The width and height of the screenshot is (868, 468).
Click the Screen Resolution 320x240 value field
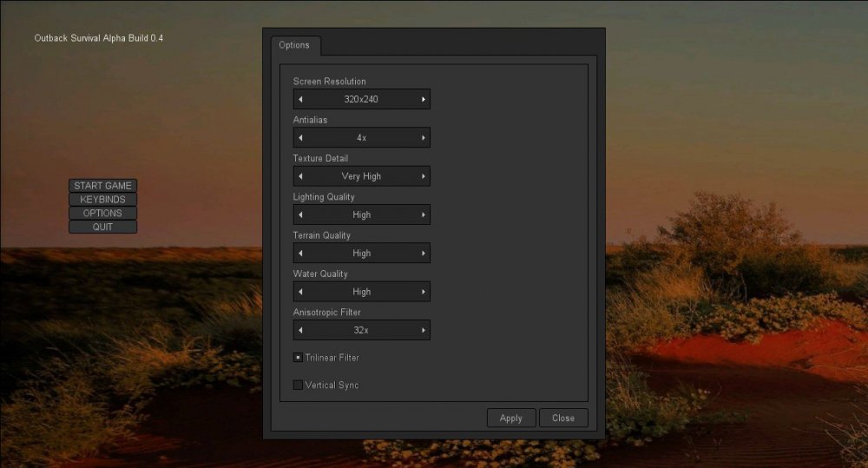[361, 100]
